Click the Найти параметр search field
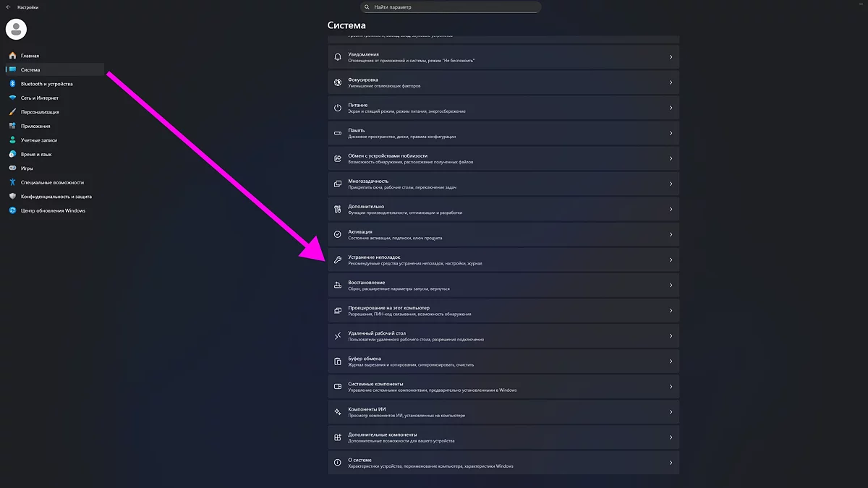 (x=450, y=7)
